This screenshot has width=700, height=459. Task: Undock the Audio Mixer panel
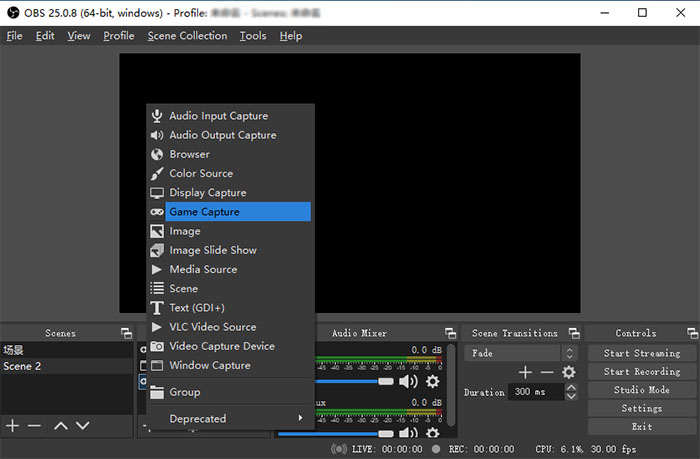pyautogui.click(x=450, y=333)
